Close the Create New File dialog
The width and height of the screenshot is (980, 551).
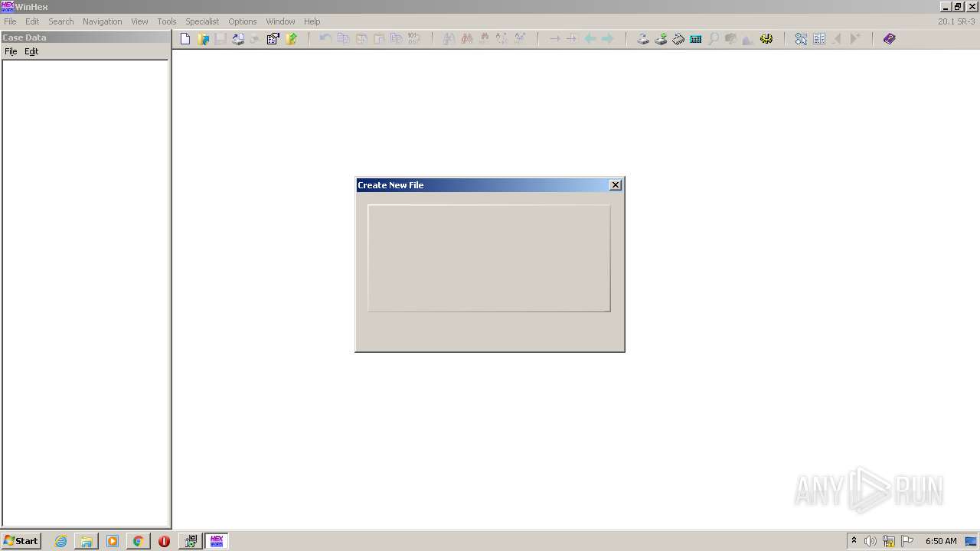[x=616, y=185]
